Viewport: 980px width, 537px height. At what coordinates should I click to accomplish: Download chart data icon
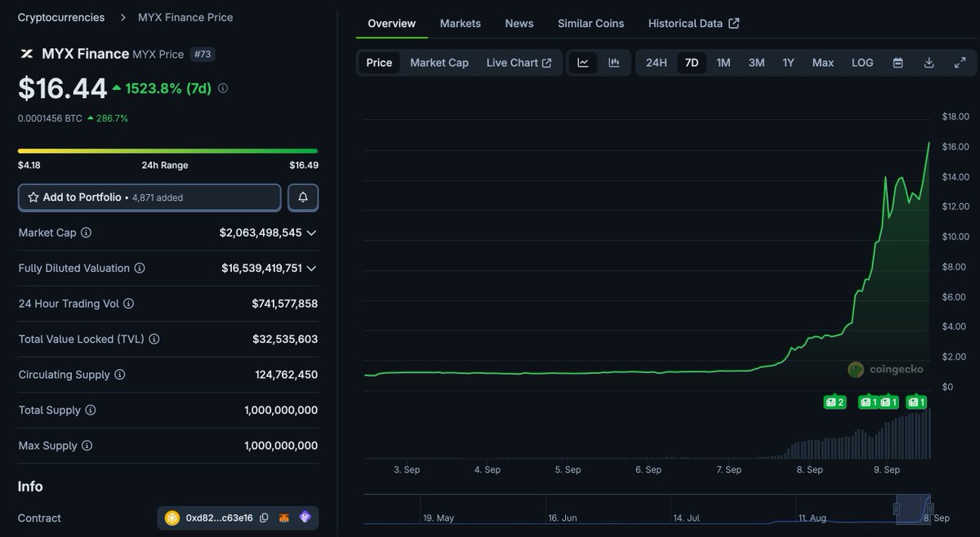point(929,63)
